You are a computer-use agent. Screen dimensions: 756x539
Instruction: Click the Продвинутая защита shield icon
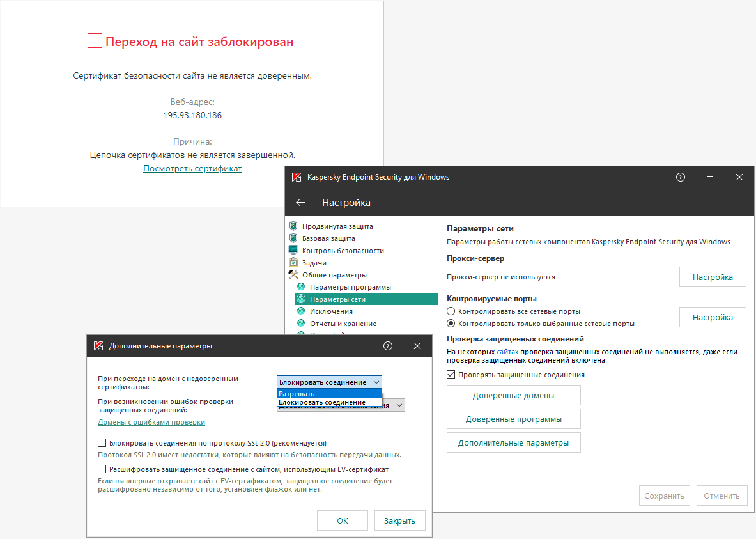coord(293,226)
